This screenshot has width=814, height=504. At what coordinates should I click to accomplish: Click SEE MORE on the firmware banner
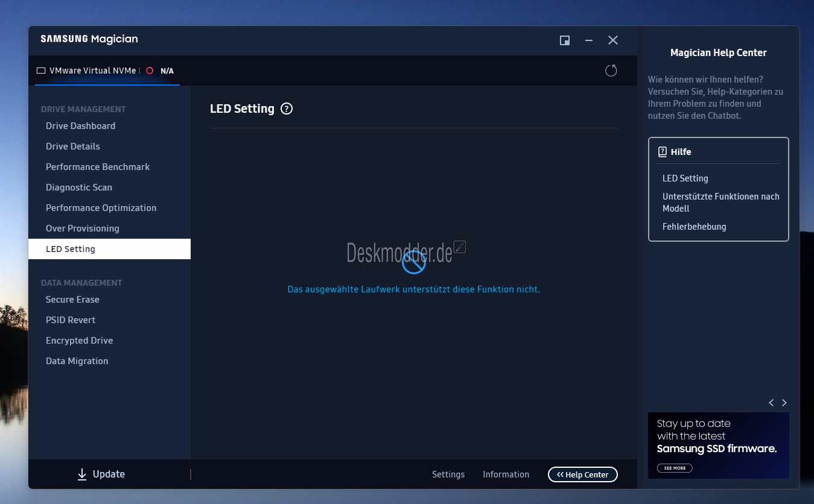675,468
